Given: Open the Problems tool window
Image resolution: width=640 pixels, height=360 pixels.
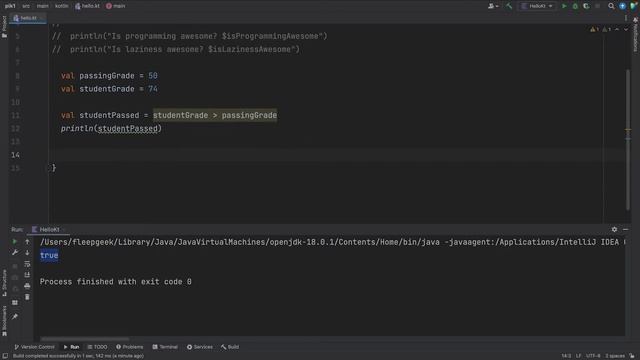Looking at the screenshot, I should tap(129, 347).
